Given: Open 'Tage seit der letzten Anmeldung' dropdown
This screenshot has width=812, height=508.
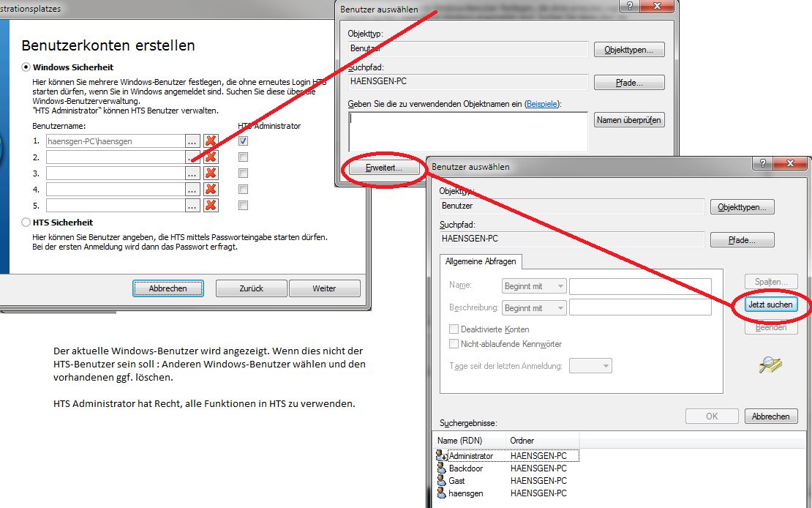Looking at the screenshot, I should pos(590,366).
